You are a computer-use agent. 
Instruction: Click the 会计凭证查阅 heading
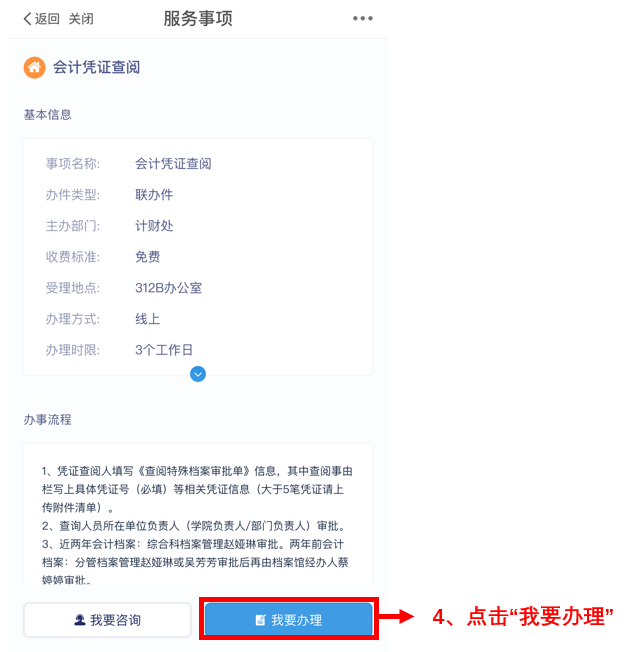click(x=96, y=67)
